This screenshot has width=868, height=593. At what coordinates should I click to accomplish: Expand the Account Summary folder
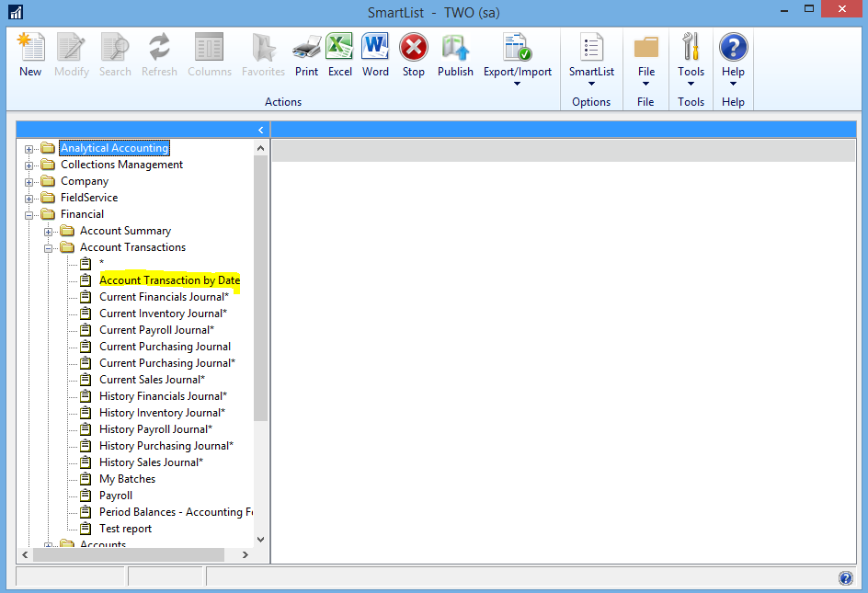point(48,232)
